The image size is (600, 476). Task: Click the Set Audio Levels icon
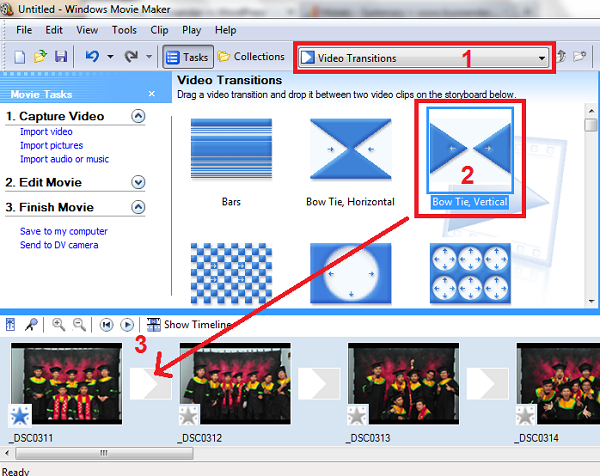[x=10, y=325]
